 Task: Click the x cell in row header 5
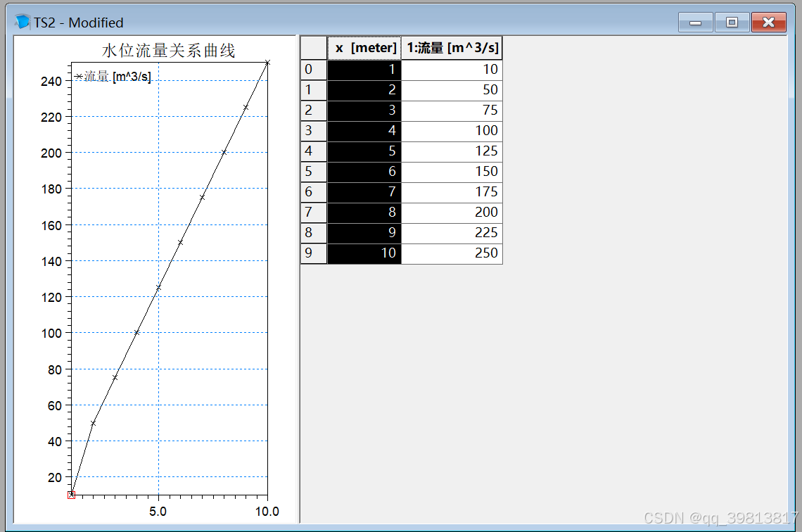pos(364,172)
